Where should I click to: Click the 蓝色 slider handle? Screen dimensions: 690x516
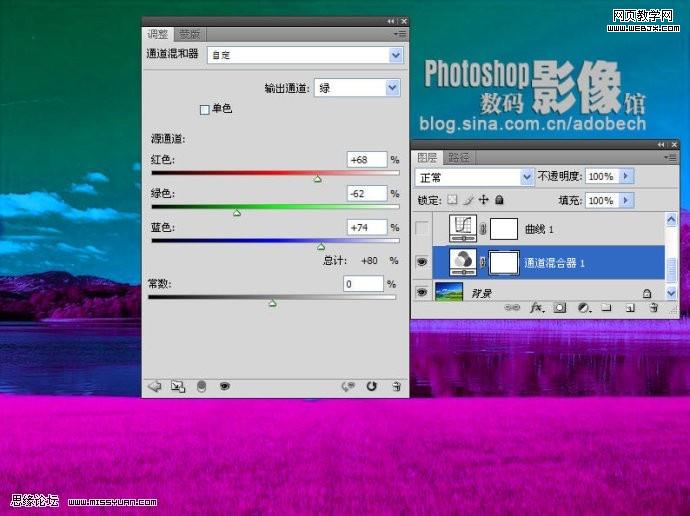321,247
